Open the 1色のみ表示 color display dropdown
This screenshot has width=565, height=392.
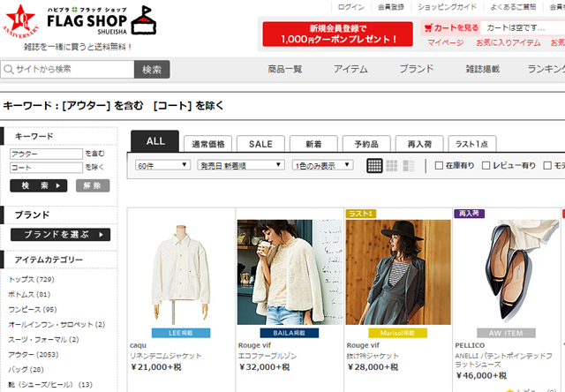[322, 165]
